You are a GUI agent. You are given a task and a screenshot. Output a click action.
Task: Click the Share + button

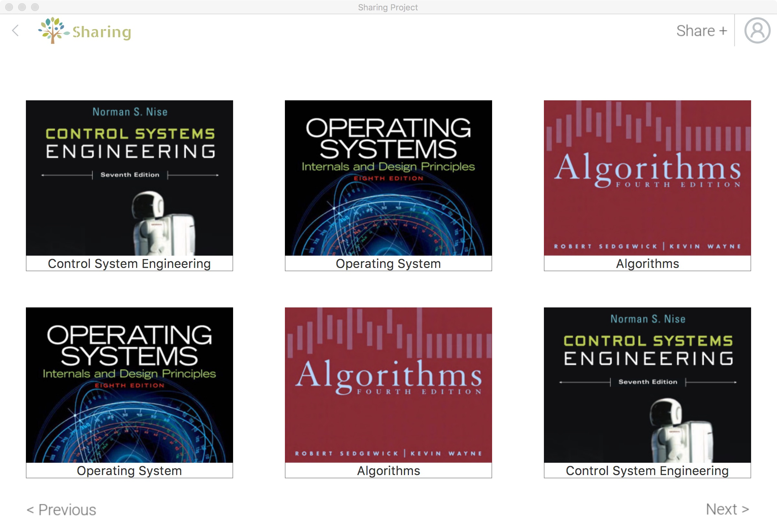tap(702, 31)
